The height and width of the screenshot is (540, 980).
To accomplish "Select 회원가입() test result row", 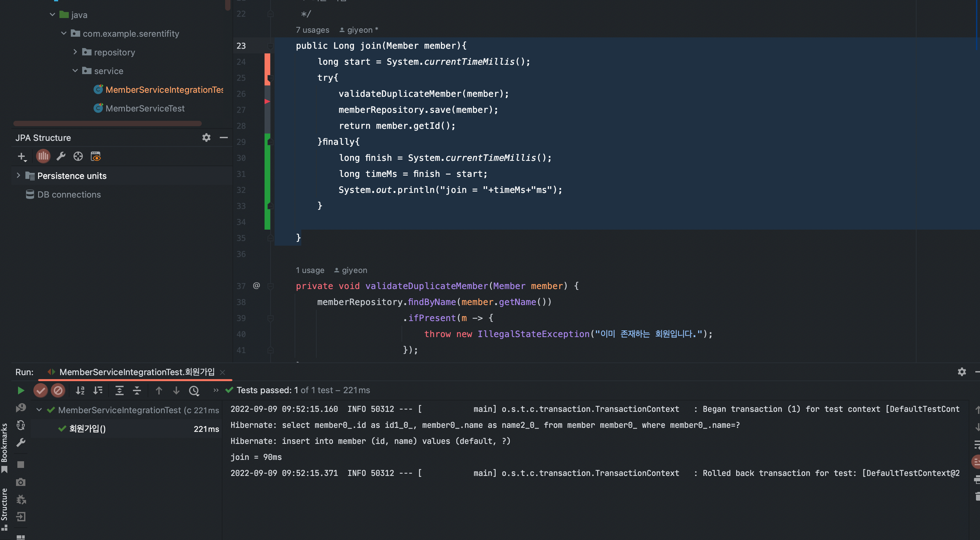I will point(126,429).
